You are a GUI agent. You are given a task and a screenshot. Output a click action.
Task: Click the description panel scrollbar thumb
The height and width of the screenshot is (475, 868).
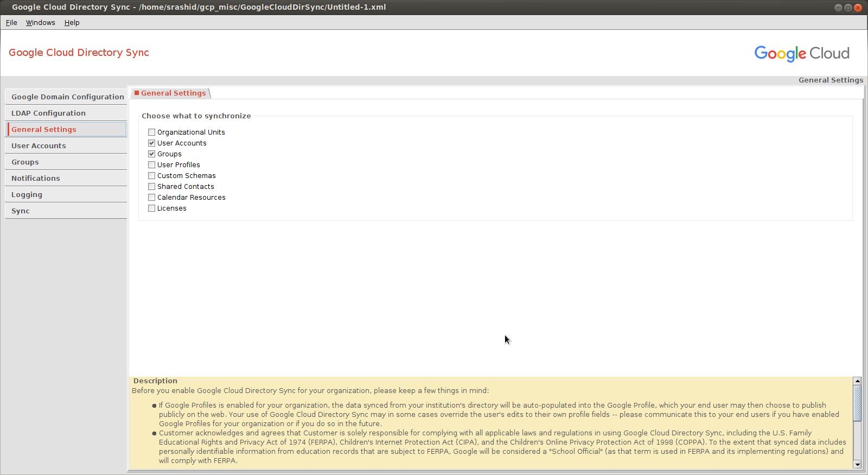coord(857,403)
